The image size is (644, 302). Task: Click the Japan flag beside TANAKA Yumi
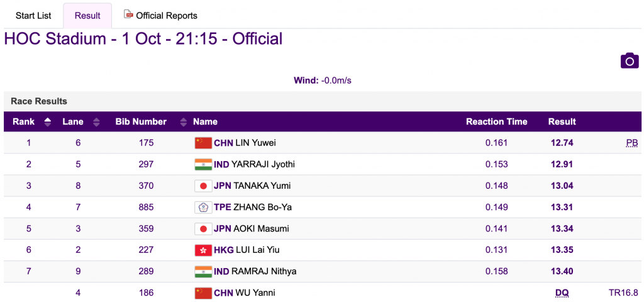pos(203,186)
